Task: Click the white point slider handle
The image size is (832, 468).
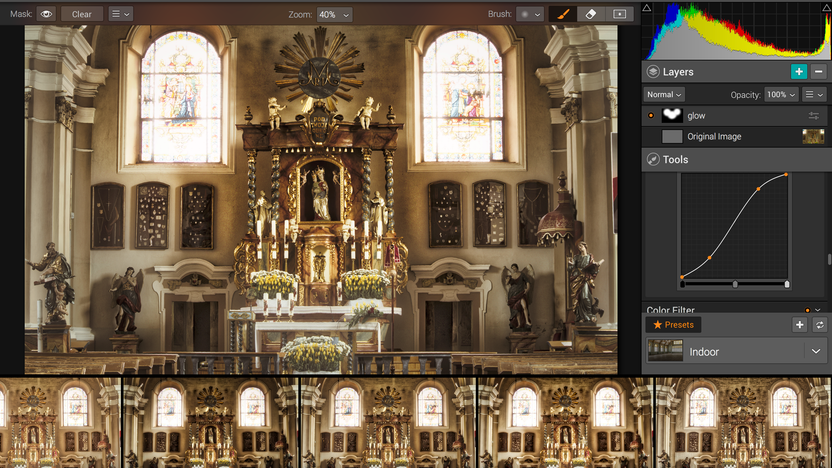Action: (x=787, y=284)
